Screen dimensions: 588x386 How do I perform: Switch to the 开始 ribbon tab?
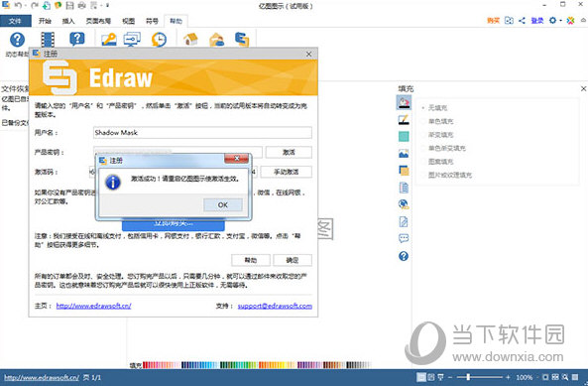click(x=45, y=21)
